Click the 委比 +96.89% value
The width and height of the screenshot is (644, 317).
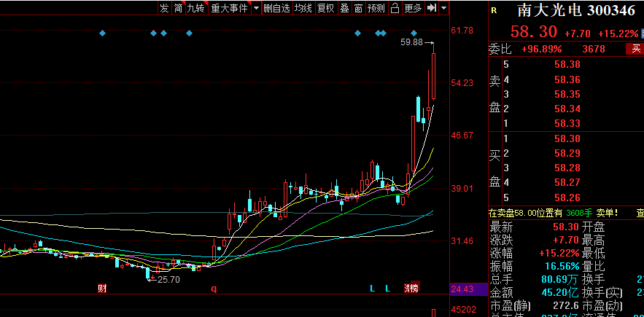(x=542, y=50)
